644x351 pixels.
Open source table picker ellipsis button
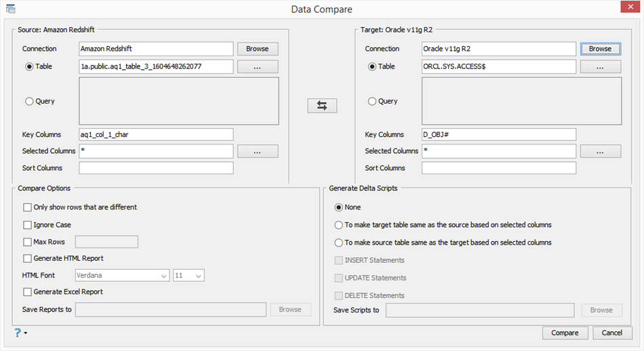tap(258, 67)
